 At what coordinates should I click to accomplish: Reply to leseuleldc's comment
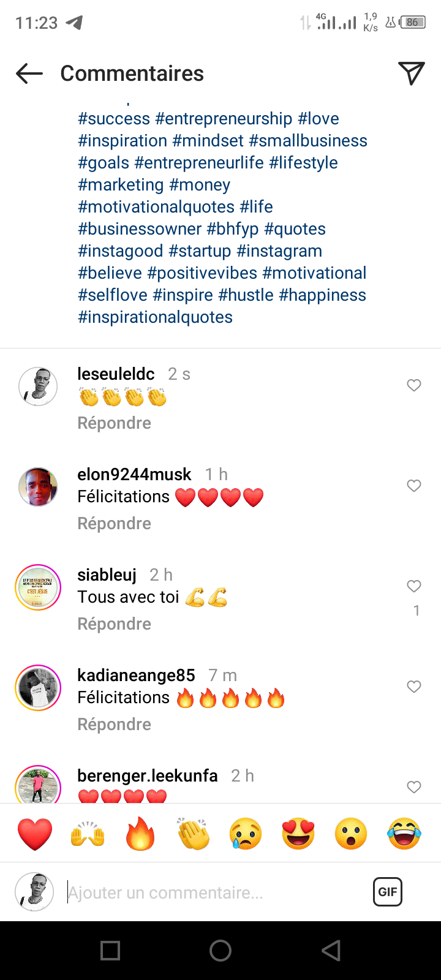114,423
